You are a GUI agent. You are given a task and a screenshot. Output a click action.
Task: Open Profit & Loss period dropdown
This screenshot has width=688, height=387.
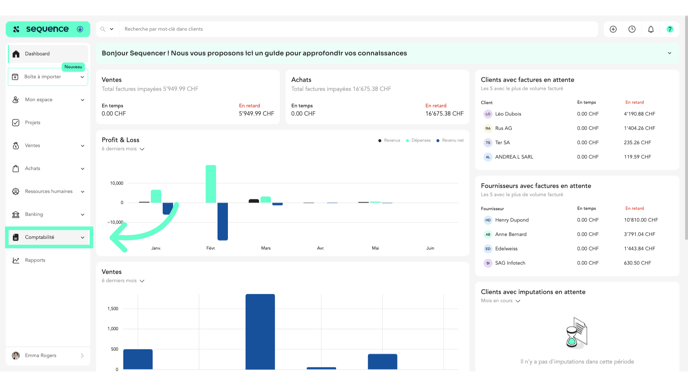pos(123,149)
